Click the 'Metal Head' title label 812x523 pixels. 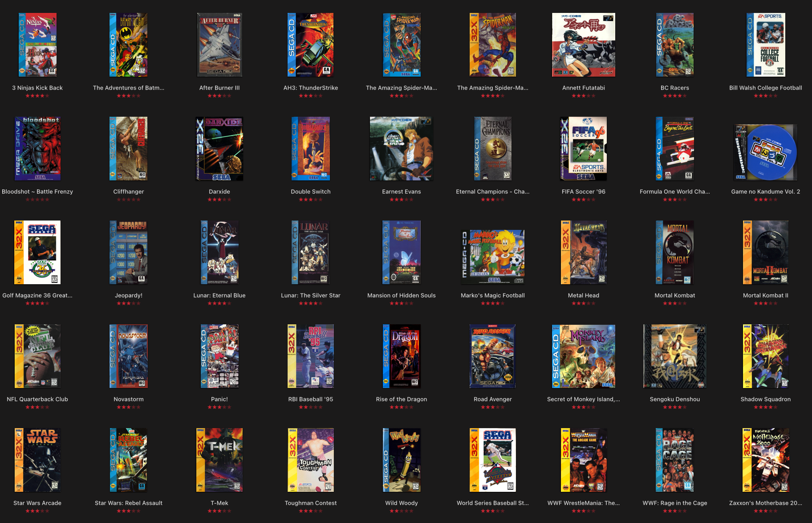[x=584, y=295]
